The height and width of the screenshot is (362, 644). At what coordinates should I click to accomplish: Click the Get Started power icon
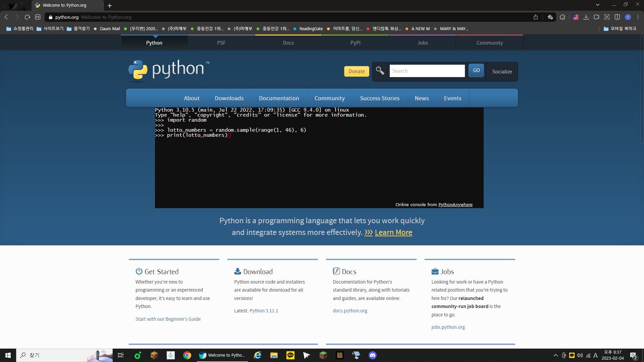[x=139, y=271]
